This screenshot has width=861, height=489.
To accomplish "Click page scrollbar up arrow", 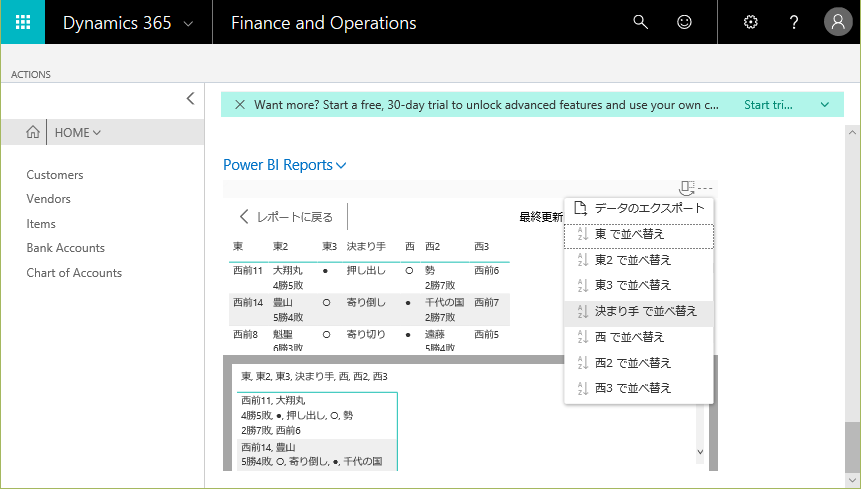I will (x=852, y=132).
